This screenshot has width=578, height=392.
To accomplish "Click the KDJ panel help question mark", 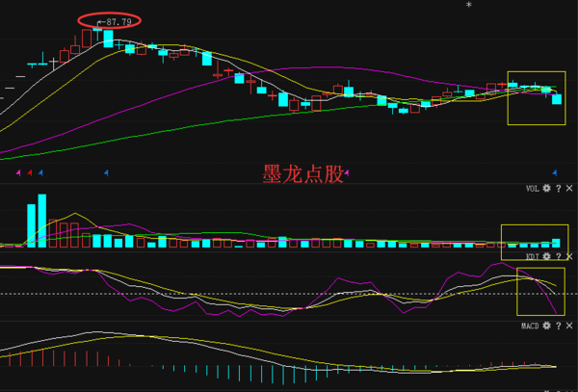I will pos(557,257).
